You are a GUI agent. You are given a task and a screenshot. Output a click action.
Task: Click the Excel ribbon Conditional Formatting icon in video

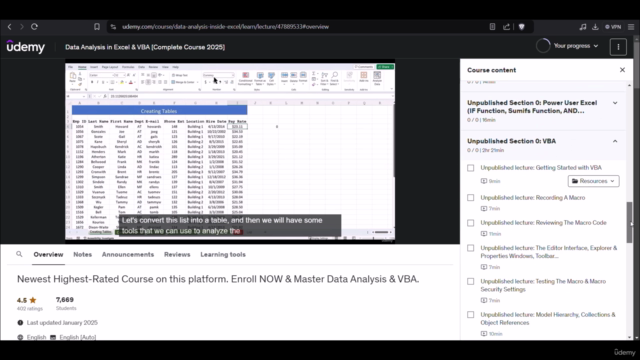pos(245,78)
